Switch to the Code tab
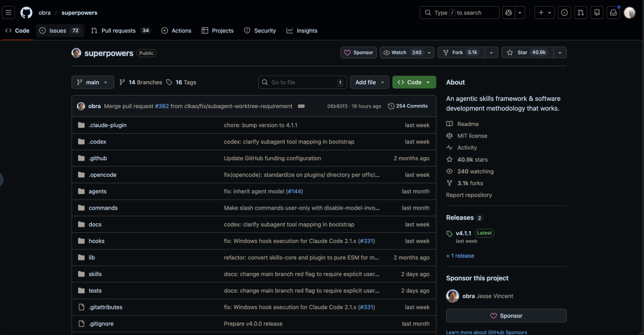 [17, 30]
